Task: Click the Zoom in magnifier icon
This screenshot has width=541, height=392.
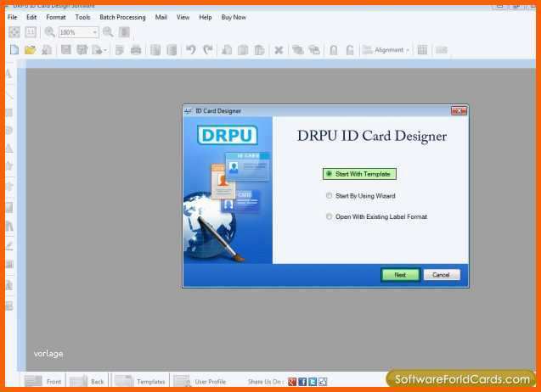Action: (49, 32)
